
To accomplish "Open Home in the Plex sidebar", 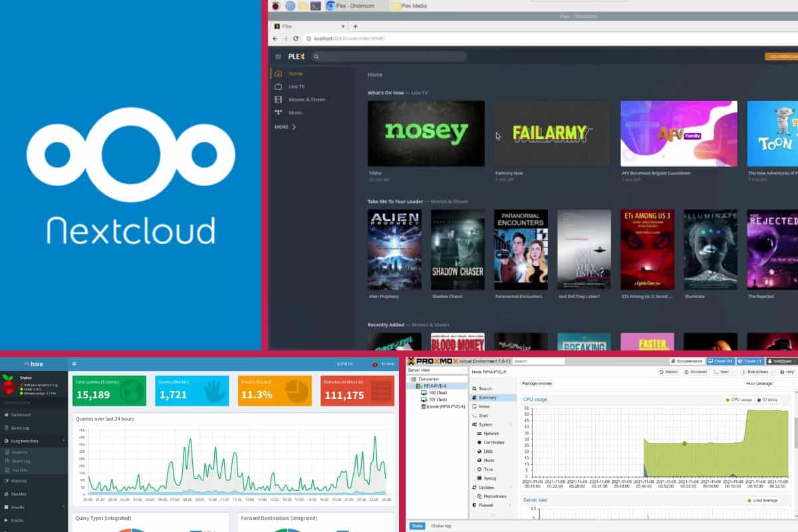I will point(311,73).
